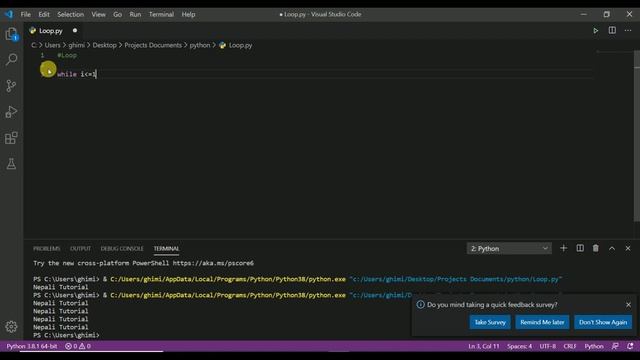
Task: Close the terminal panel
Action: (x=628, y=248)
